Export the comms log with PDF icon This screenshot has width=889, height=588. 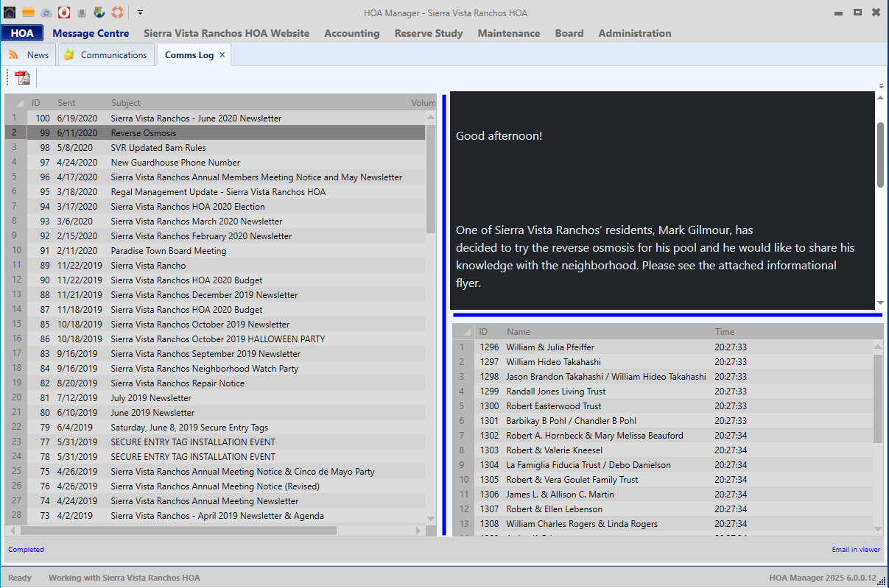click(23, 78)
